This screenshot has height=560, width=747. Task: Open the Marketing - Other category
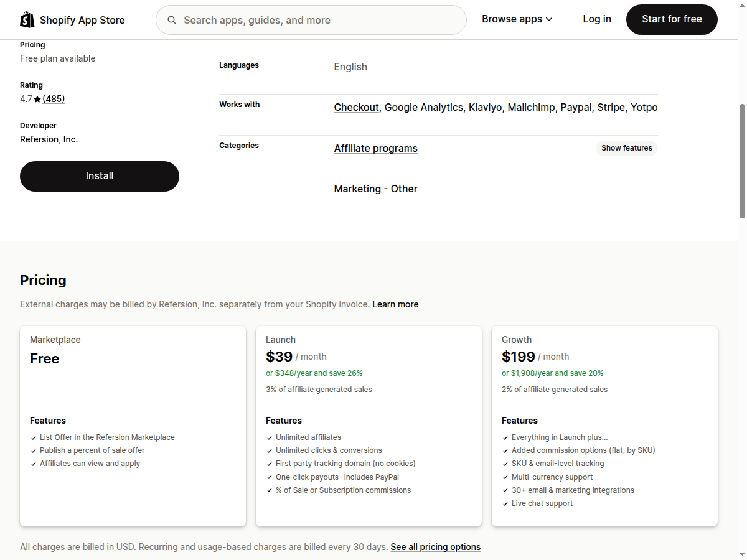tap(375, 189)
